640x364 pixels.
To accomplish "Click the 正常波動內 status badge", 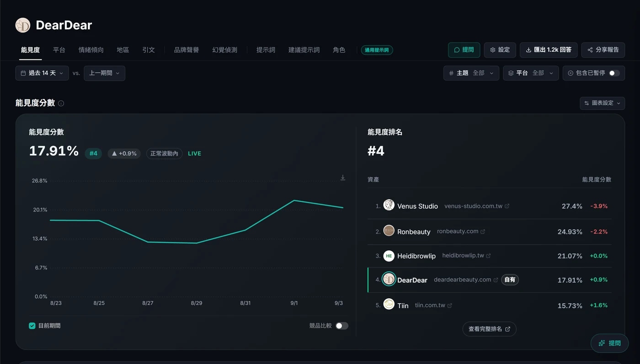I will (x=164, y=153).
